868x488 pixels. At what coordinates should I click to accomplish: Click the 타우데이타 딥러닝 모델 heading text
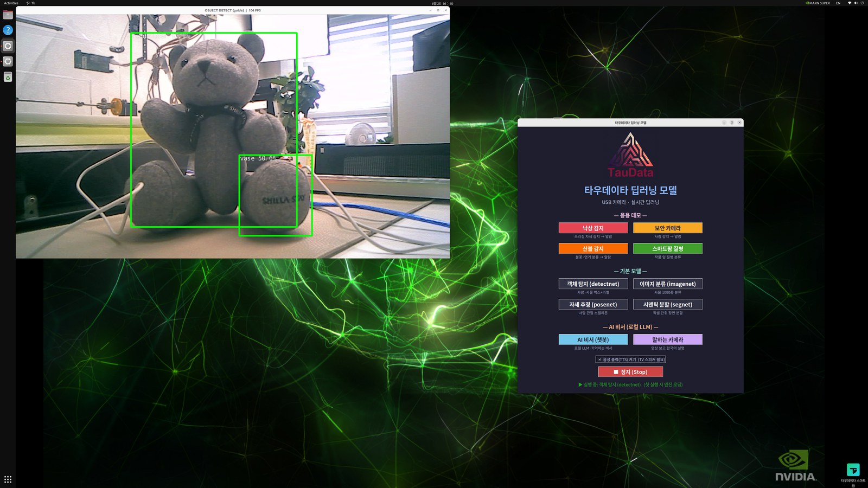click(630, 190)
